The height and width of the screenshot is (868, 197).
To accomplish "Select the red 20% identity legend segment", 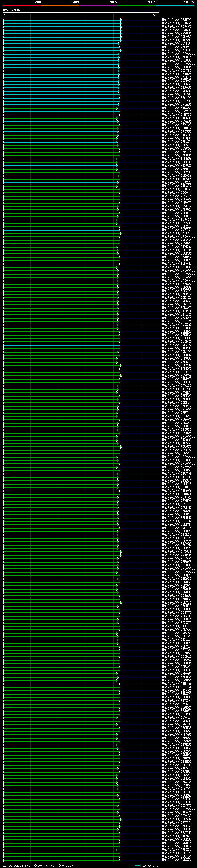I will 22,6.
